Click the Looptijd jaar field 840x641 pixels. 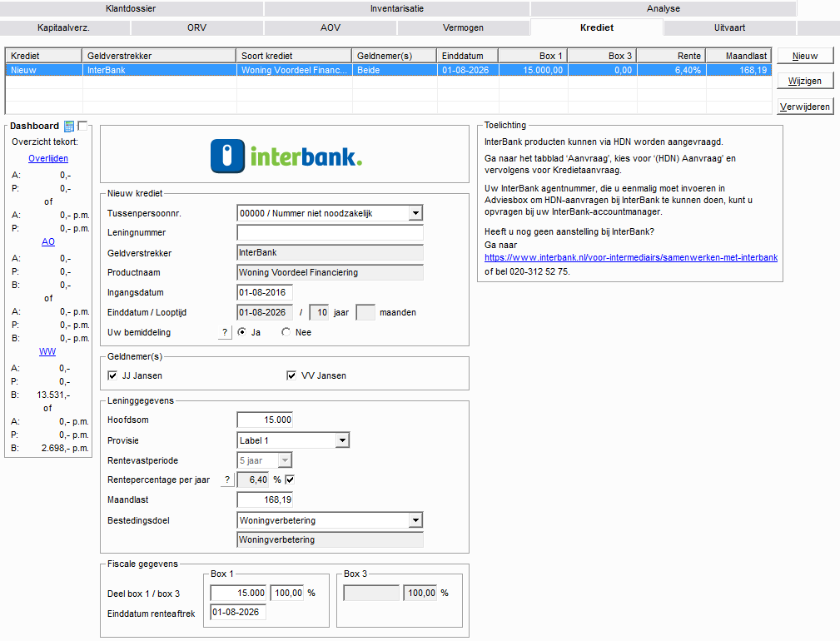click(x=320, y=312)
